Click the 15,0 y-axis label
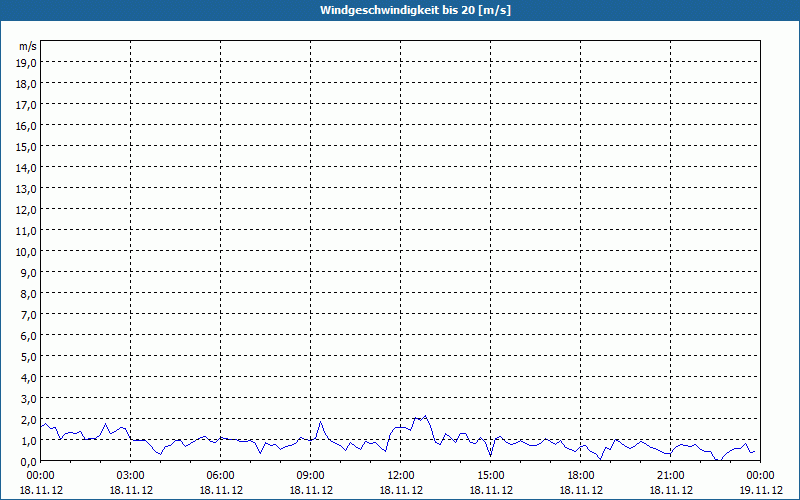800x500 pixels. [x=26, y=146]
